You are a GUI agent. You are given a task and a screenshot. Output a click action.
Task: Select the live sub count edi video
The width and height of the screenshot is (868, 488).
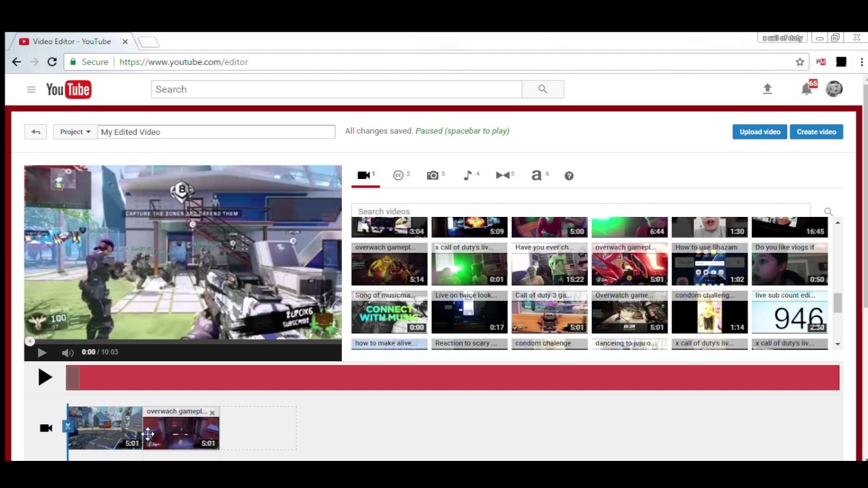click(789, 312)
